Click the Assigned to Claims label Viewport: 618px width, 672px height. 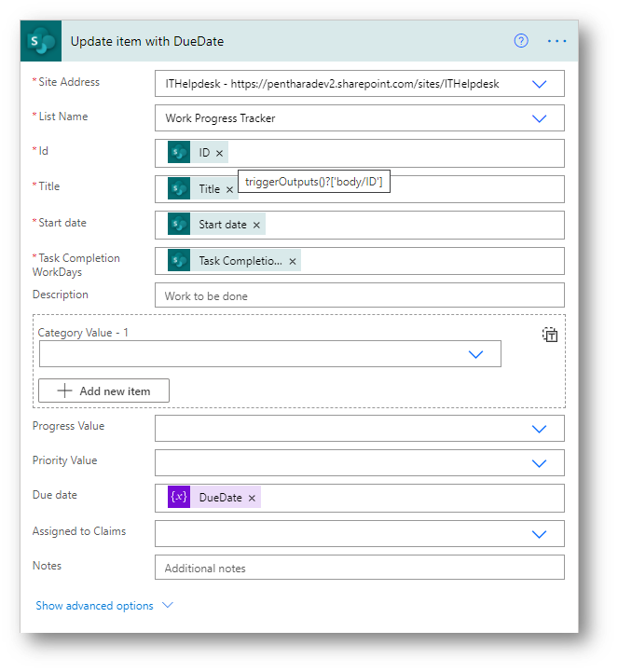click(x=79, y=531)
